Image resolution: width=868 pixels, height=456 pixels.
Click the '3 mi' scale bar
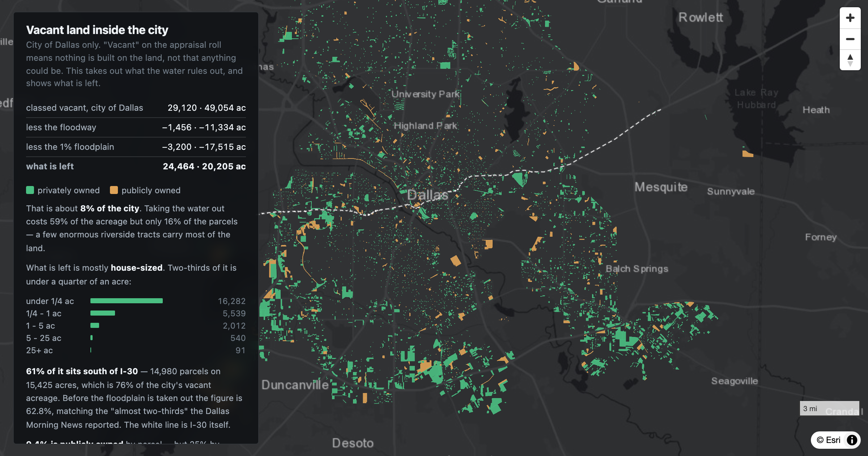pyautogui.click(x=829, y=408)
